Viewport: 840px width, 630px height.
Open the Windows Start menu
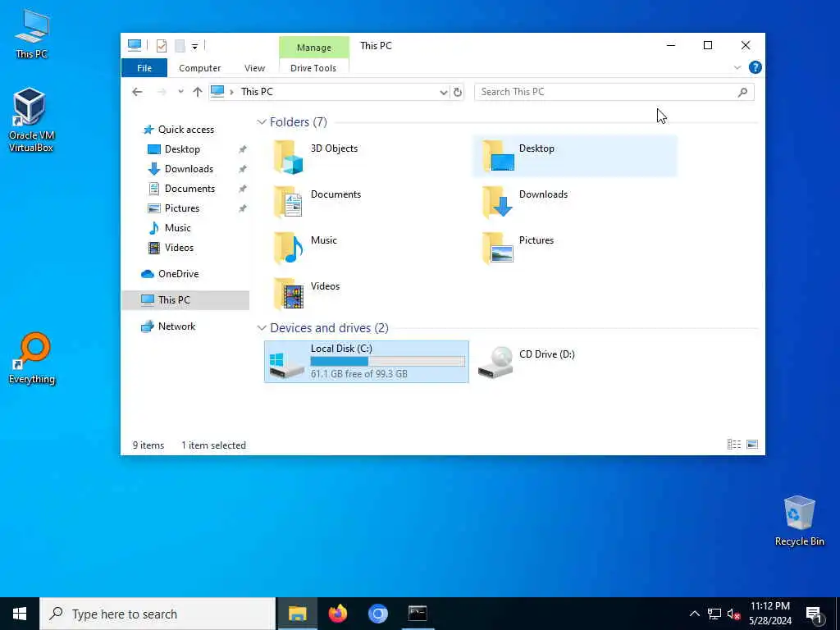[x=20, y=614]
